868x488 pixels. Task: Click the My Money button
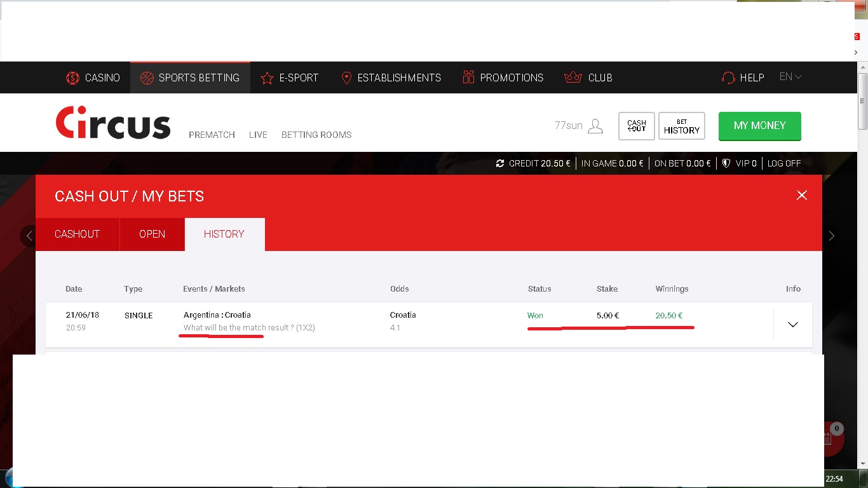[760, 126]
